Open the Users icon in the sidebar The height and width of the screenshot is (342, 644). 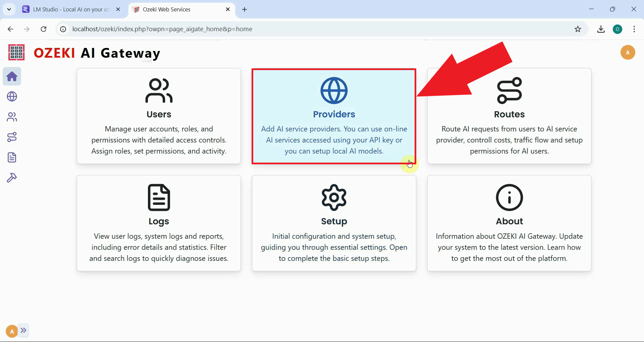click(12, 117)
